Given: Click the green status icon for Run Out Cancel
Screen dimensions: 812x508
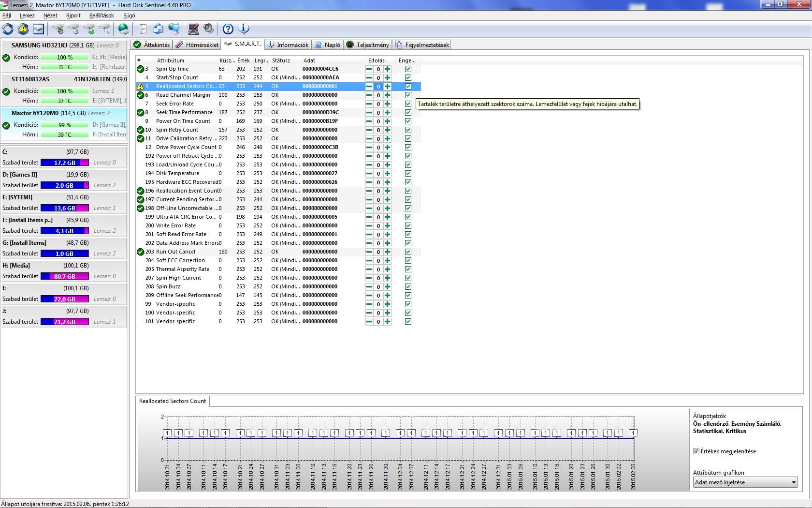Looking at the screenshot, I should point(140,252).
